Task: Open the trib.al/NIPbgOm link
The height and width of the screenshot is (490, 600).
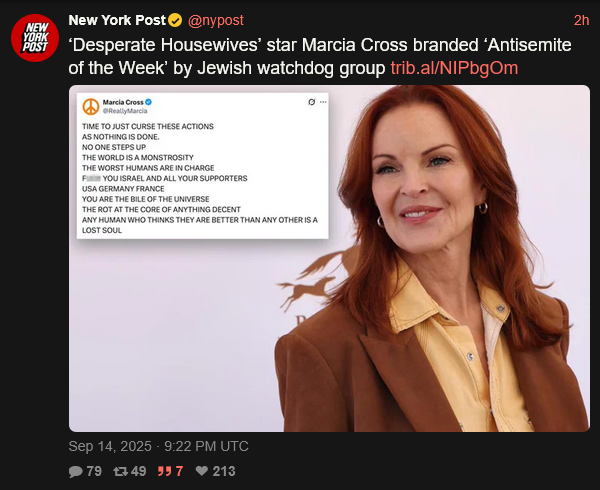Action: pos(454,68)
